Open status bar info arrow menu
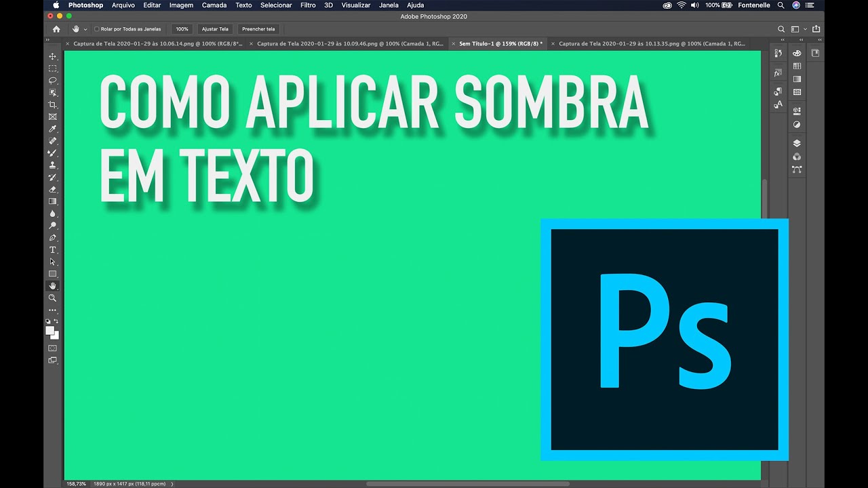This screenshot has width=868, height=488. [172, 484]
